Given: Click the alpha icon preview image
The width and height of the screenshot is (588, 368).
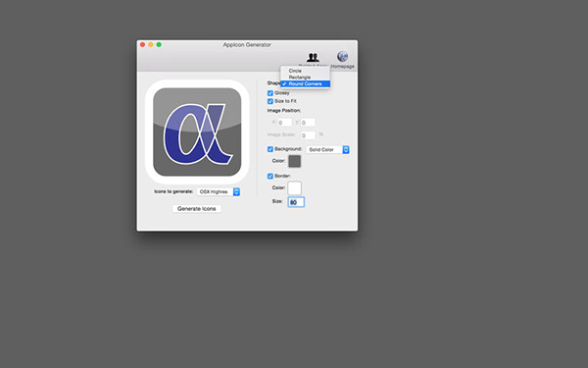Looking at the screenshot, I should pyautogui.click(x=197, y=131).
